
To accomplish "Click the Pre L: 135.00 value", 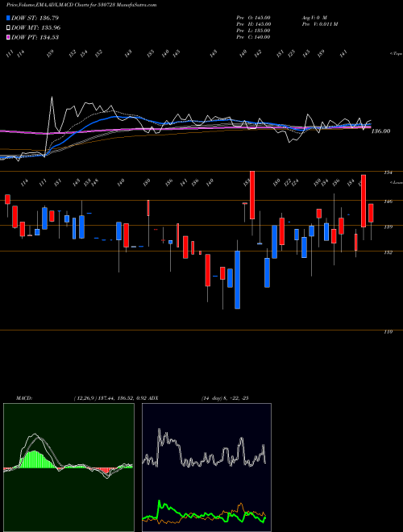I will pos(253,31).
